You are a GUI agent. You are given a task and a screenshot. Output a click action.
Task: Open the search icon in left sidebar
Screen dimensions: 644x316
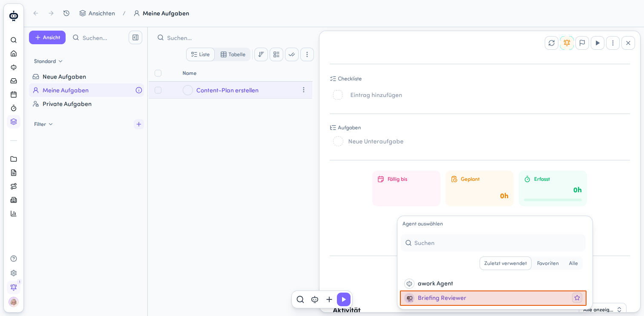14,40
